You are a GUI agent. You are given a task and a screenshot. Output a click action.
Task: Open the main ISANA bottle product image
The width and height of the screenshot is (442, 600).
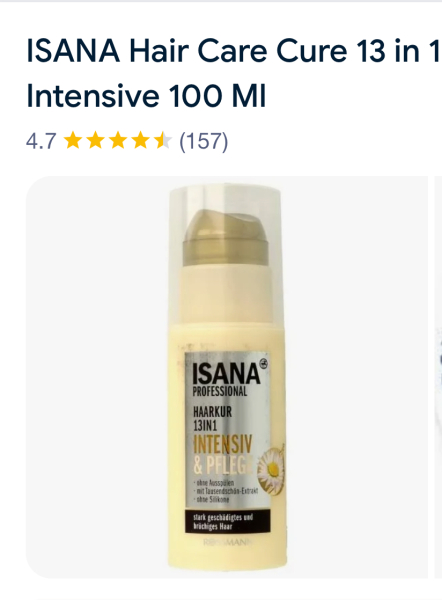(x=227, y=377)
